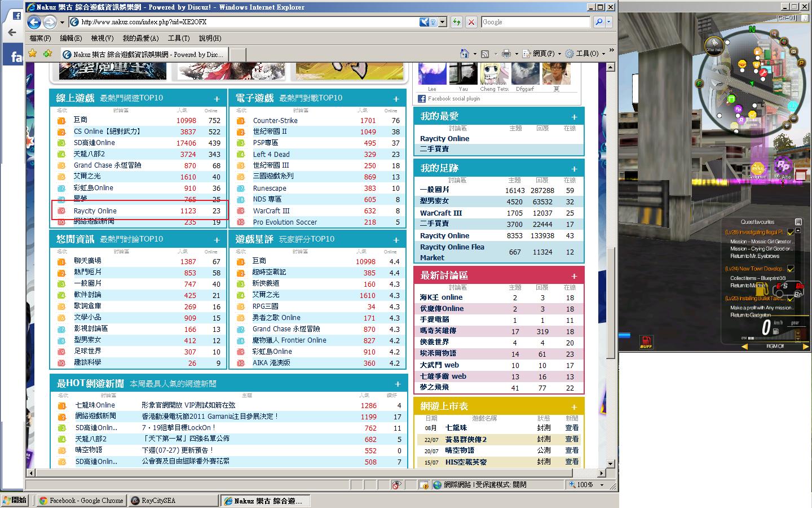Click the IE Forward navigation button
812x508 pixels.
tap(50, 22)
